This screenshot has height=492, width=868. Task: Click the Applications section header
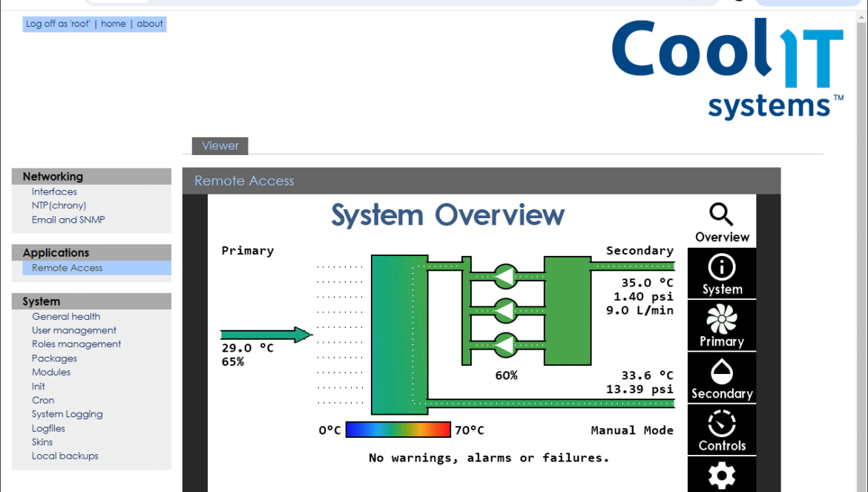[x=91, y=252]
